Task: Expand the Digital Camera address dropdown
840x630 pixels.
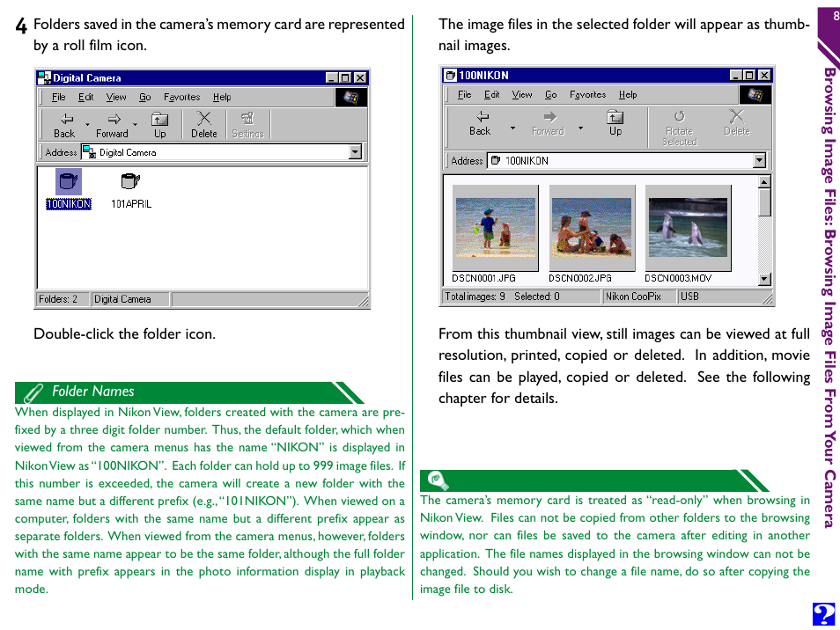Action: (x=355, y=152)
